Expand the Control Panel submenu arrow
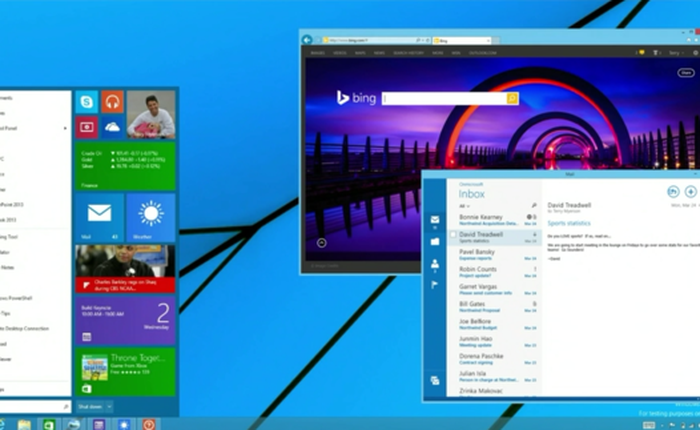The height and width of the screenshot is (430, 700). 65,128
